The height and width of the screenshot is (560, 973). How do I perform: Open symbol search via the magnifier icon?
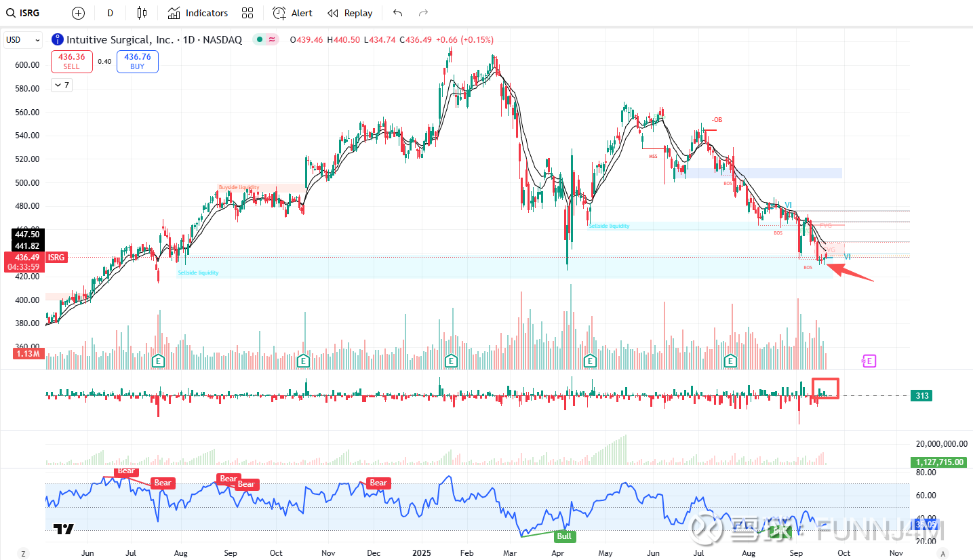click(x=12, y=13)
